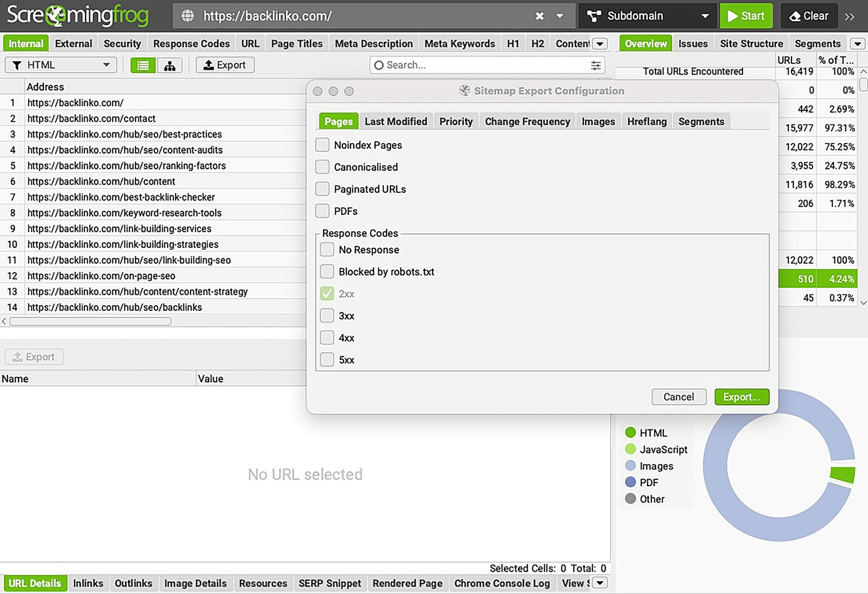Click the list view icon
The image size is (868, 594).
142,65
